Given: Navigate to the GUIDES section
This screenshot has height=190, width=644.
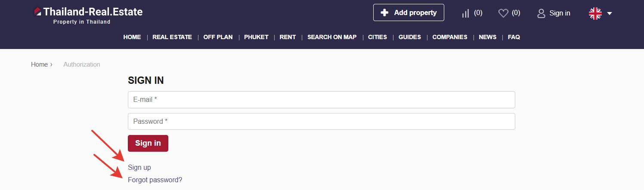Looking at the screenshot, I should click(409, 37).
